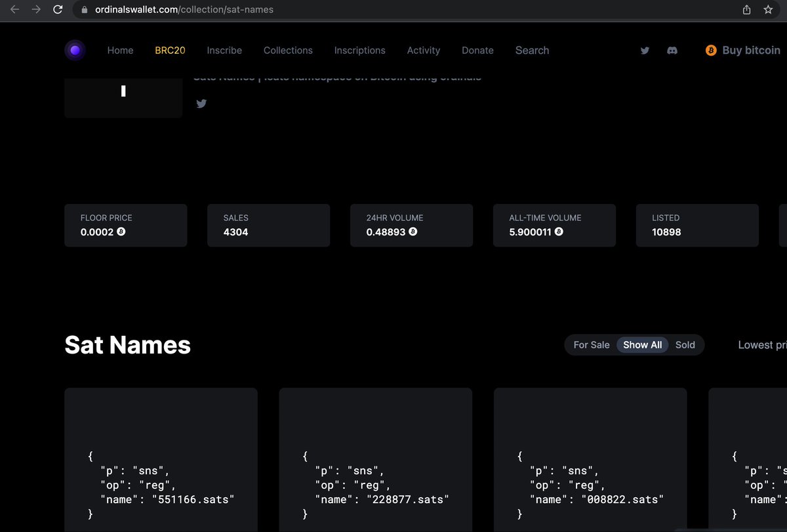
Task: Open the Donate nav item
Action: pyautogui.click(x=477, y=51)
